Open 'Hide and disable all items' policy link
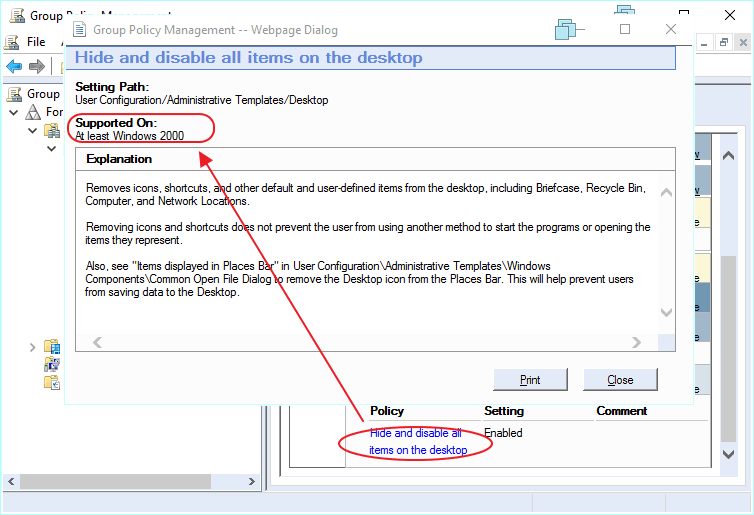 pyautogui.click(x=418, y=441)
